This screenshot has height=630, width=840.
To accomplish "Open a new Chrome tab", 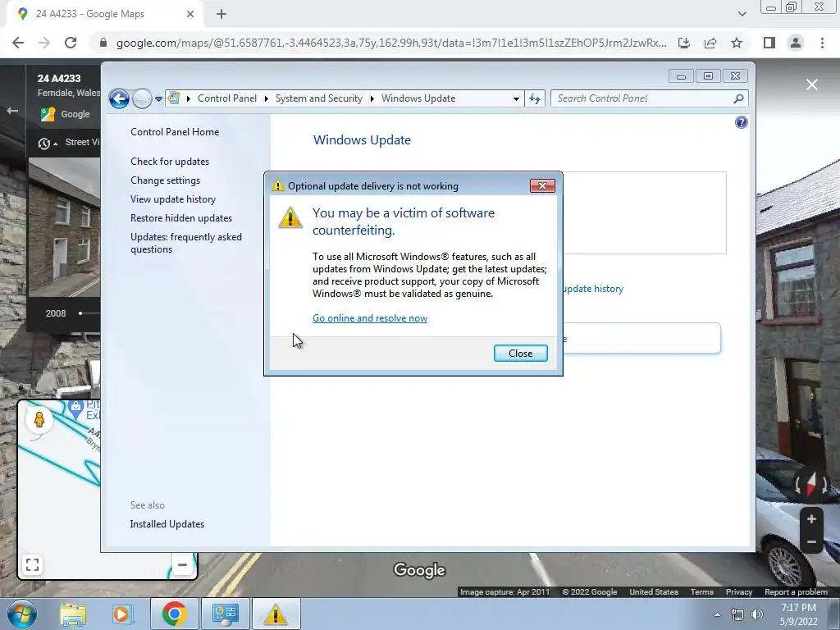I will [x=221, y=14].
